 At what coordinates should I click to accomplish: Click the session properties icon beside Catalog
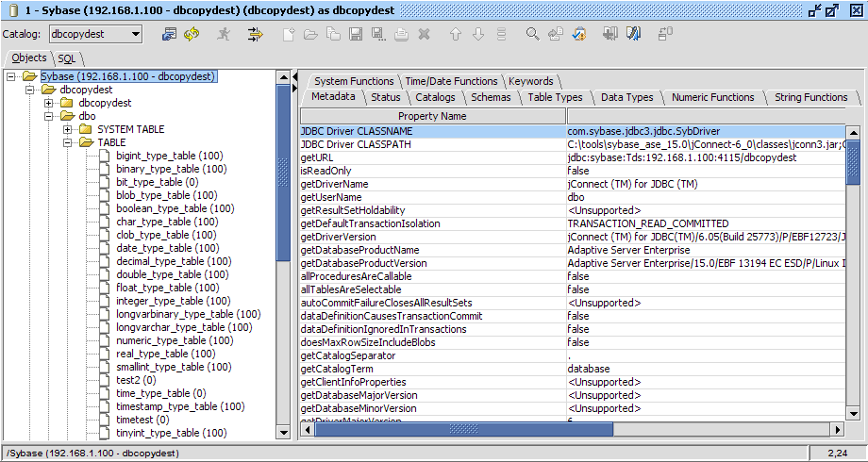tap(169, 34)
